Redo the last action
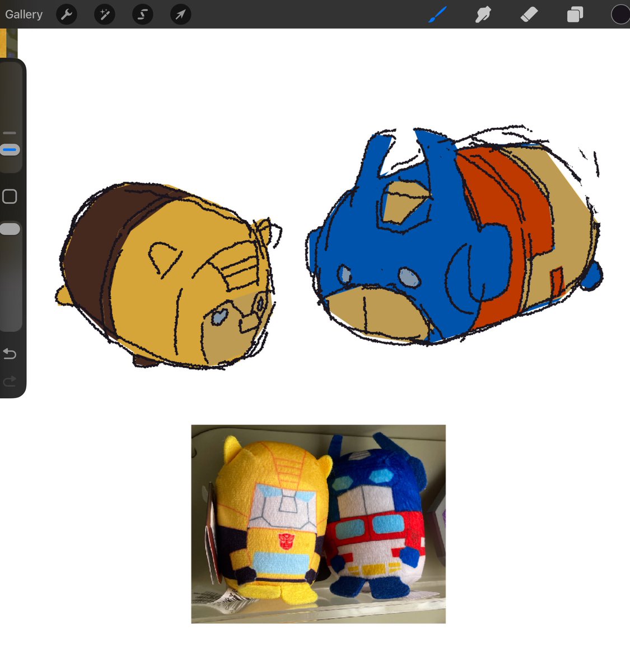Image resolution: width=630 pixels, height=672 pixels. [10, 381]
